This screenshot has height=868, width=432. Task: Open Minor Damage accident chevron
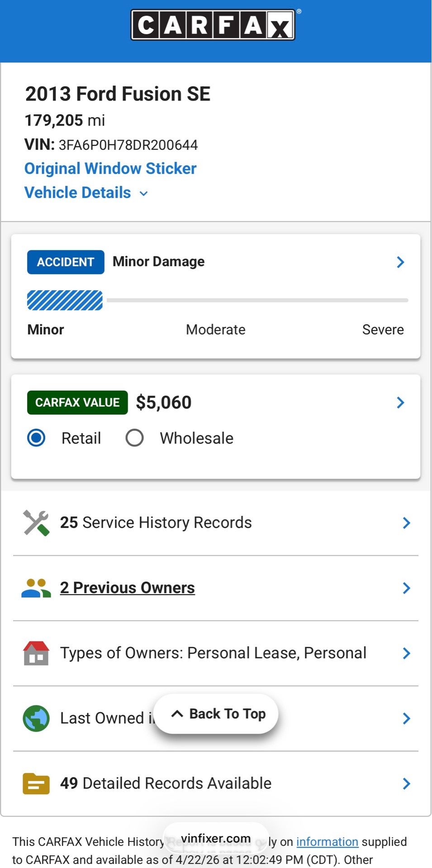(x=400, y=262)
